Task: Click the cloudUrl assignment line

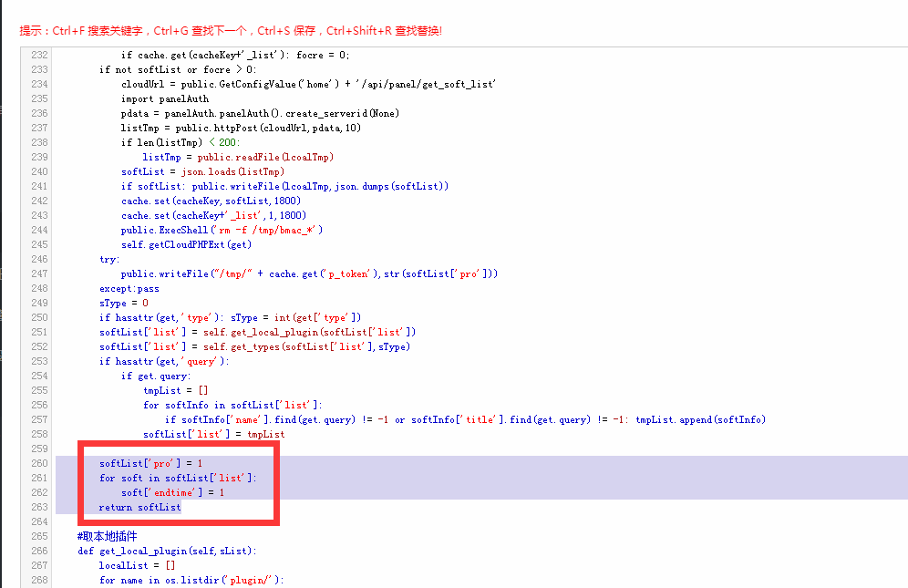Action: pos(308,84)
